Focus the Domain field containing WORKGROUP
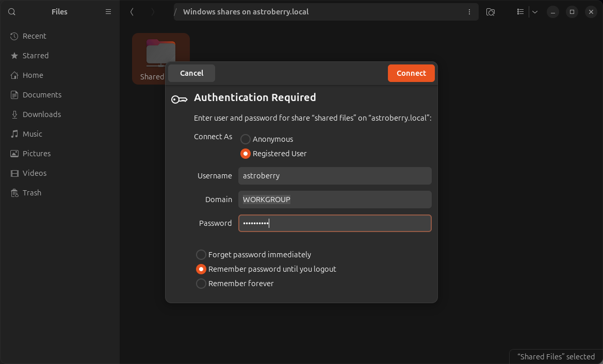This screenshot has height=364, width=603. tap(334, 200)
